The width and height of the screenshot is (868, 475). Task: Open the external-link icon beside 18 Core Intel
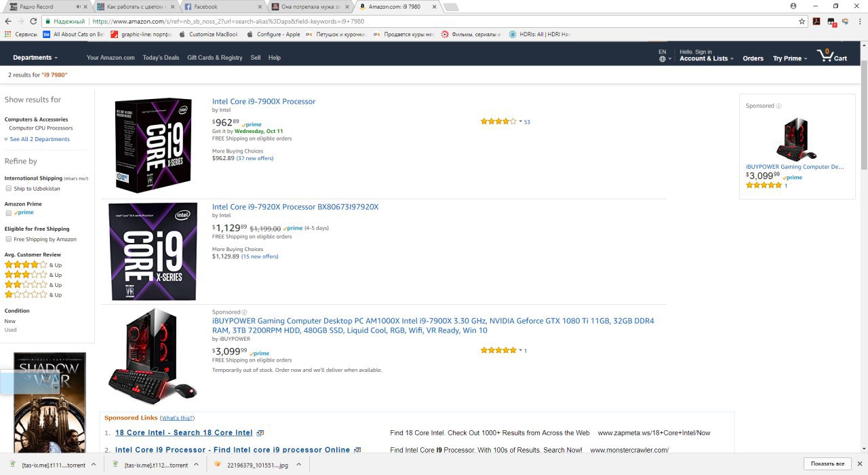pyautogui.click(x=260, y=433)
